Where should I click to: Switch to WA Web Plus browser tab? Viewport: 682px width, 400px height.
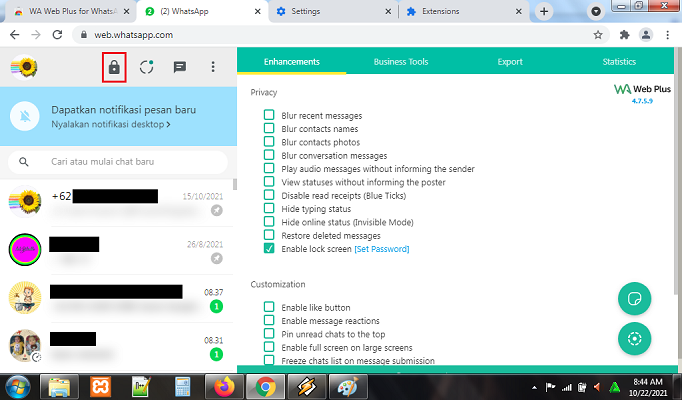70,12
